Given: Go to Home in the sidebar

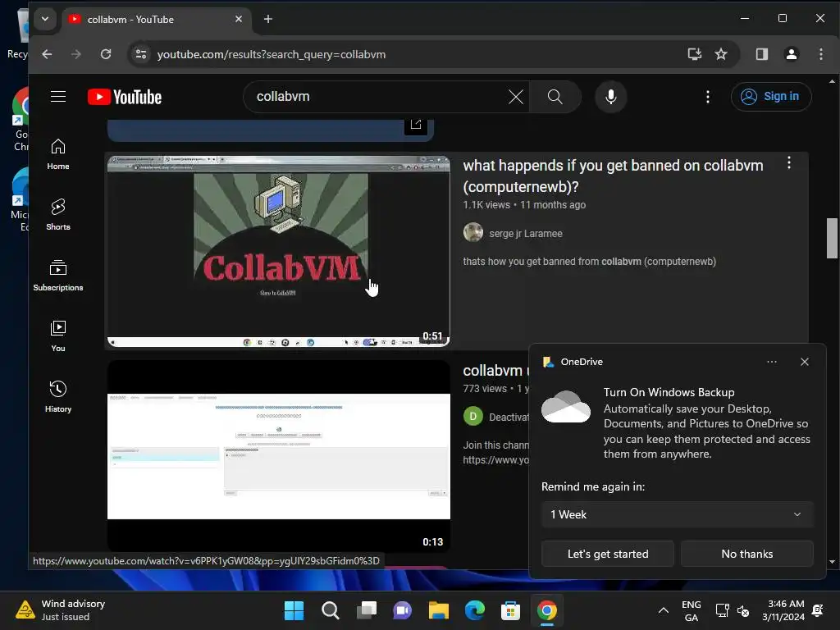Looking at the screenshot, I should click(58, 154).
